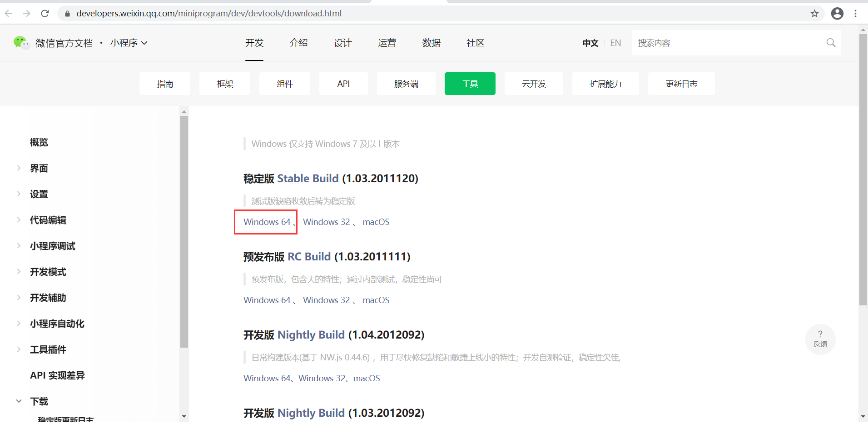Select the 设计 top navigation tab

tap(343, 43)
